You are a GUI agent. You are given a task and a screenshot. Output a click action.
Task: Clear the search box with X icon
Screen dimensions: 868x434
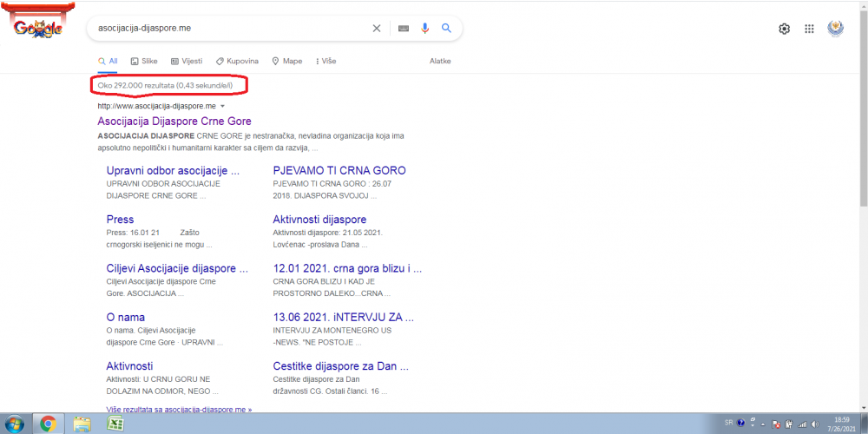pyautogui.click(x=377, y=28)
